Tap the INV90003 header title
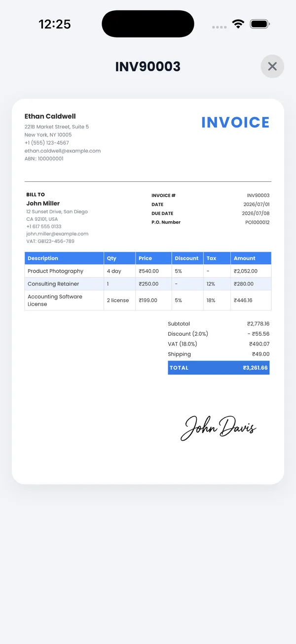Viewport: 296px width, 644px height. [x=148, y=67]
